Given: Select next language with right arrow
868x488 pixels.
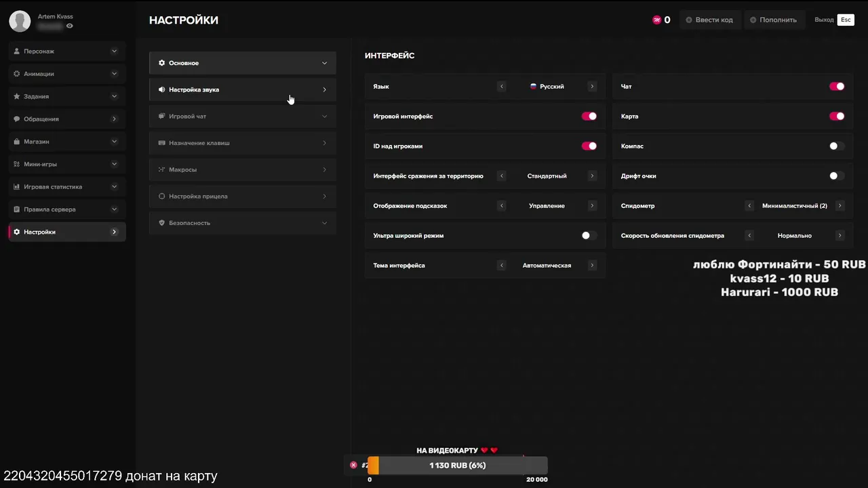Looking at the screenshot, I should (x=592, y=87).
